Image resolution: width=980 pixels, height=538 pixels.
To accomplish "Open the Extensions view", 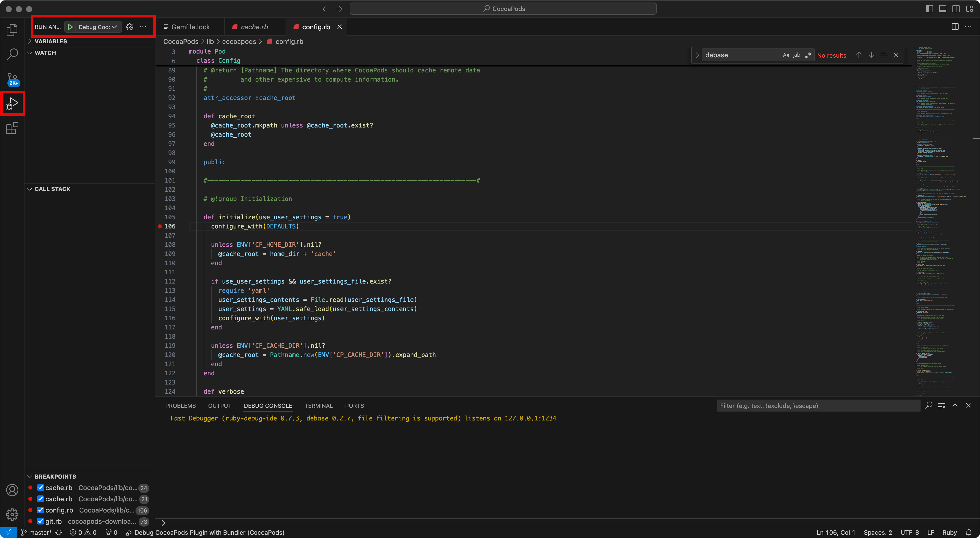I will 12,128.
